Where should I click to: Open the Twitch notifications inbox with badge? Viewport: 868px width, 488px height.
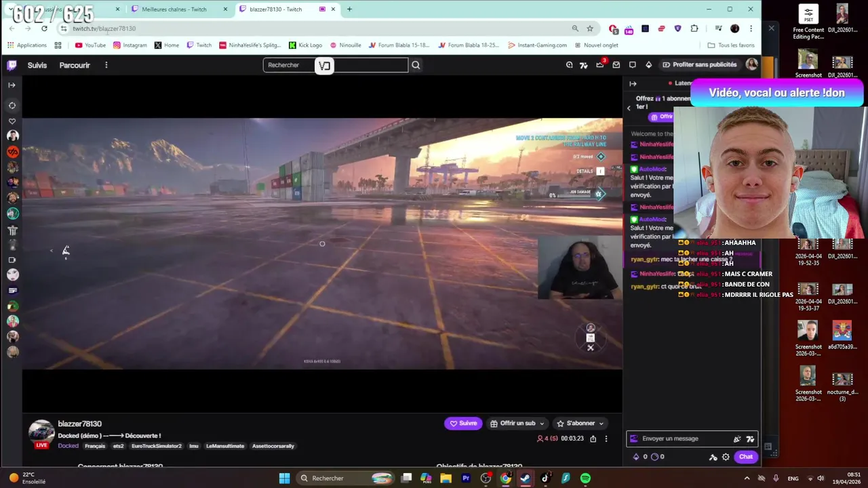point(600,64)
